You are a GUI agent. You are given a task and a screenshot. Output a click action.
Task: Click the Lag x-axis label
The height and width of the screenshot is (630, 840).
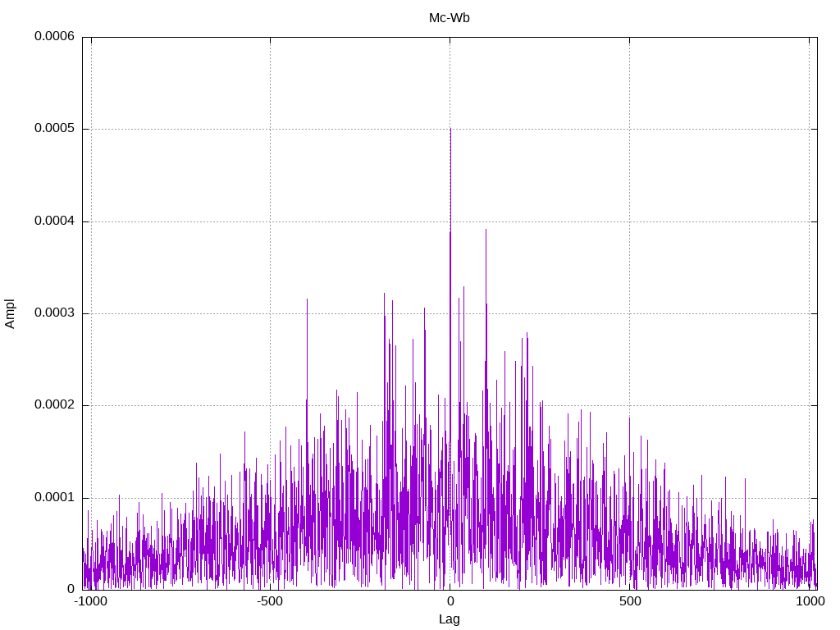pyautogui.click(x=449, y=619)
